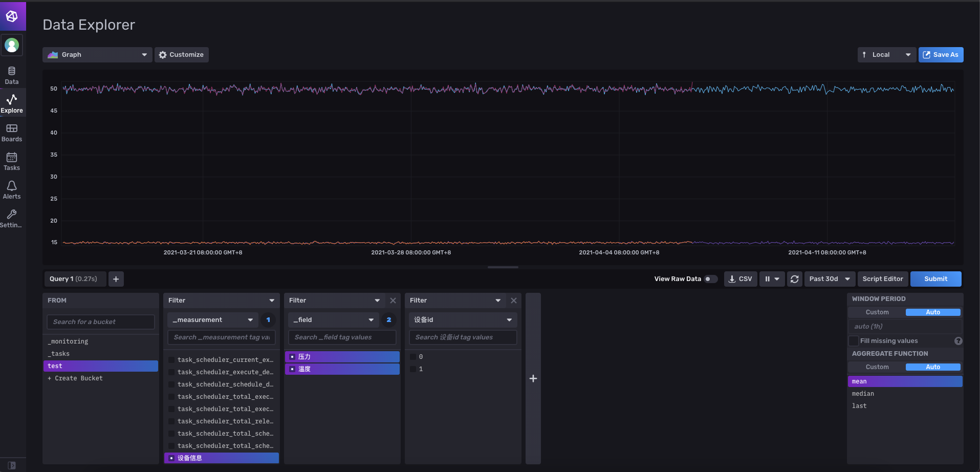Set aggregate function to Custom

pos(877,367)
